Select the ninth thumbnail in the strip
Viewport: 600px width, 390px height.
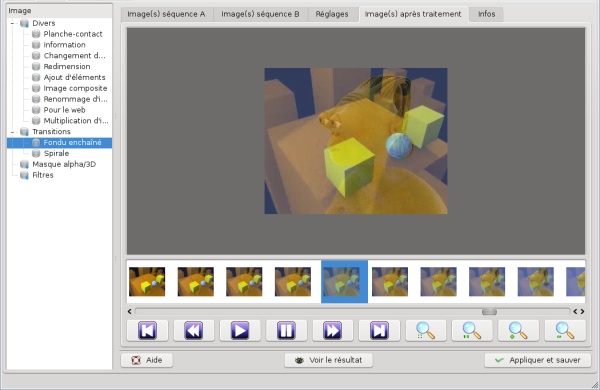coord(536,282)
